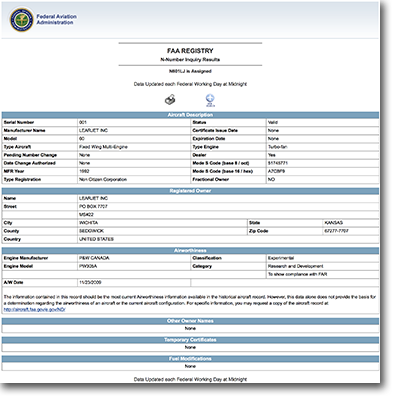Viewport: 400px width, 403px height.
Task: Click the Certificate Issue Date label
Action: click(215, 131)
